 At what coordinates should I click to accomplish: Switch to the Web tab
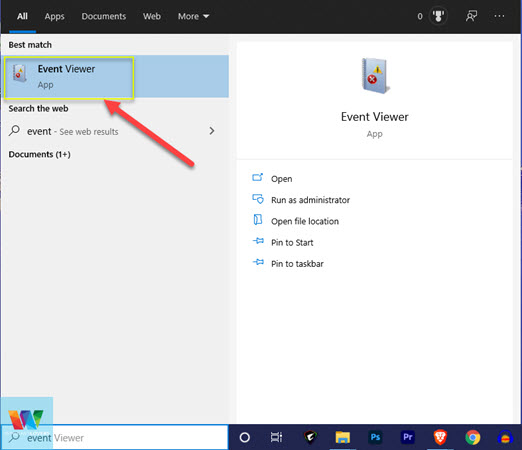(x=152, y=16)
